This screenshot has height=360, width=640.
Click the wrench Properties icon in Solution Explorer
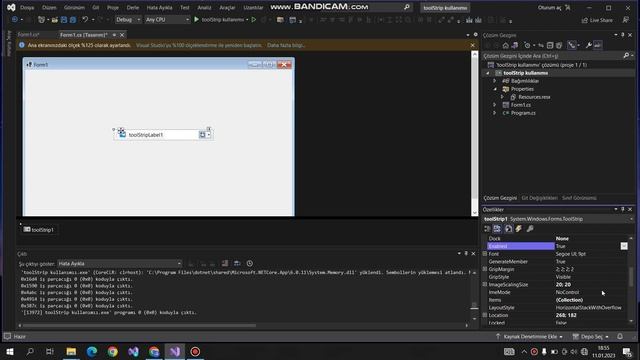[588, 45]
